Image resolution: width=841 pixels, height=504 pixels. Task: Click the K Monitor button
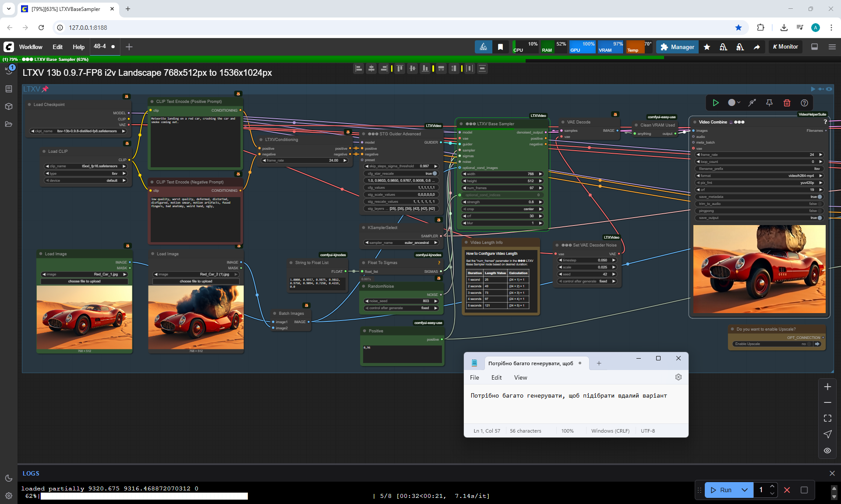(x=785, y=47)
